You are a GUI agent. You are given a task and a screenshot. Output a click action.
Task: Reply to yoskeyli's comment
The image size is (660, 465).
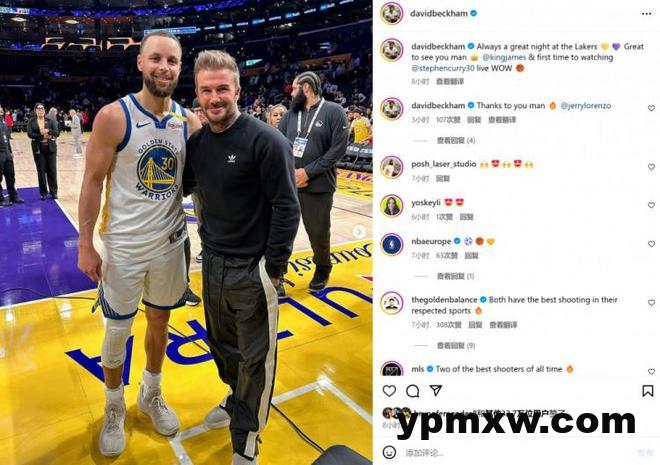pos(466,217)
